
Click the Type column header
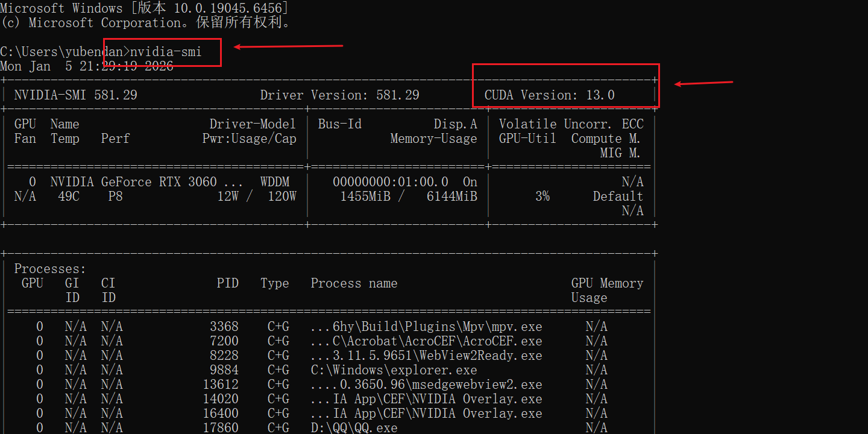[x=274, y=283]
